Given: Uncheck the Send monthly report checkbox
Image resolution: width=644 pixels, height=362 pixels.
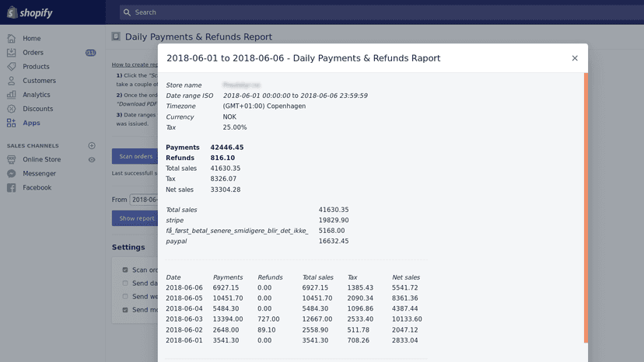Looking at the screenshot, I should (x=125, y=310).
